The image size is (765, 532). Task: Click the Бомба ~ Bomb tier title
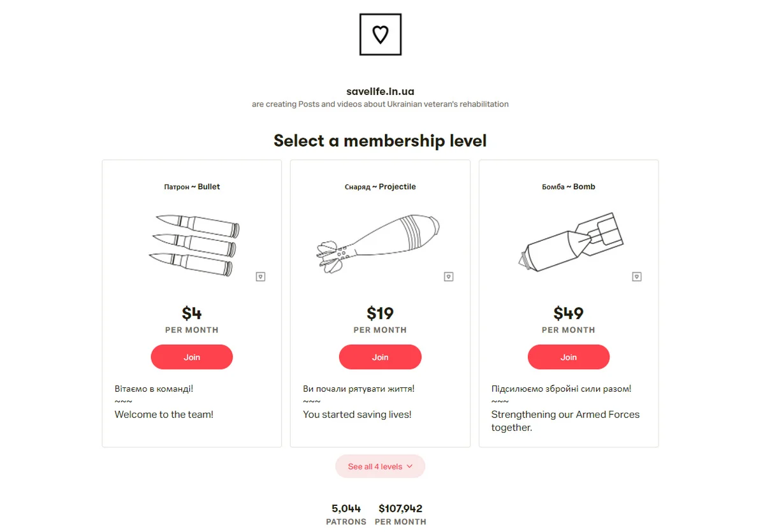coord(569,187)
